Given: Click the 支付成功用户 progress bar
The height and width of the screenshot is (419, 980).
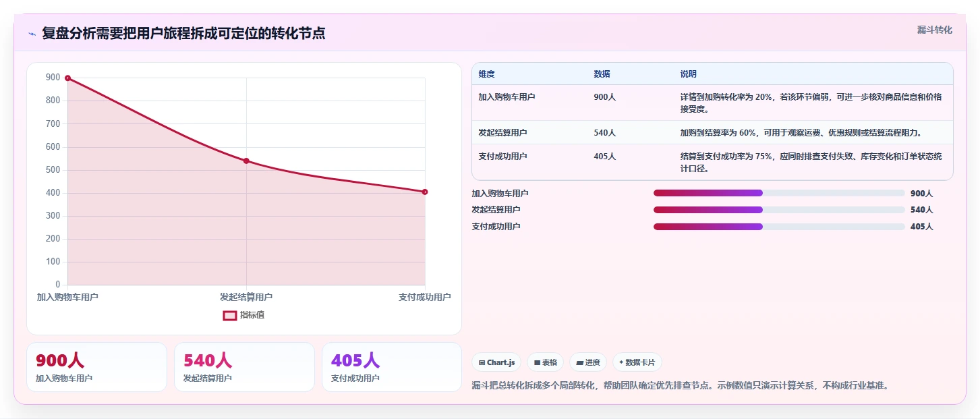Looking at the screenshot, I should [779, 227].
